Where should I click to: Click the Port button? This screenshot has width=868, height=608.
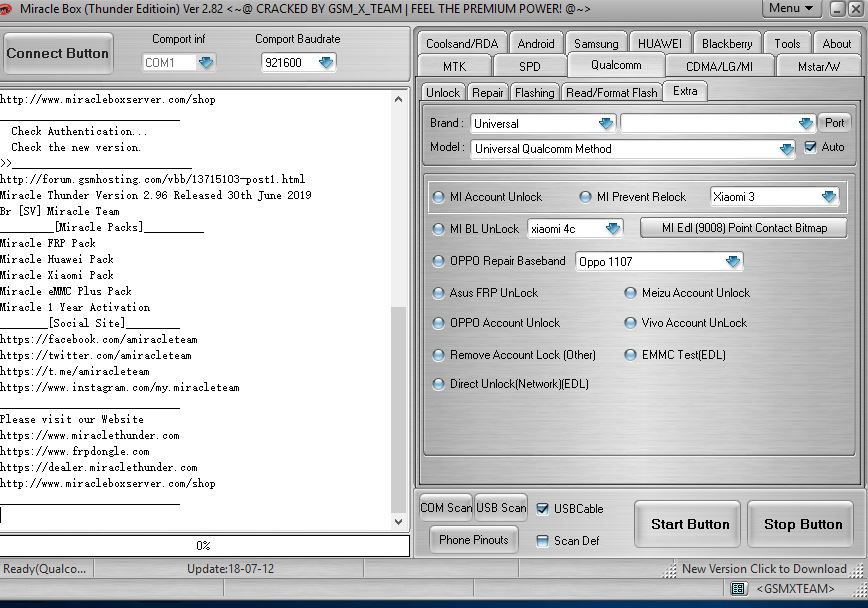tap(834, 123)
